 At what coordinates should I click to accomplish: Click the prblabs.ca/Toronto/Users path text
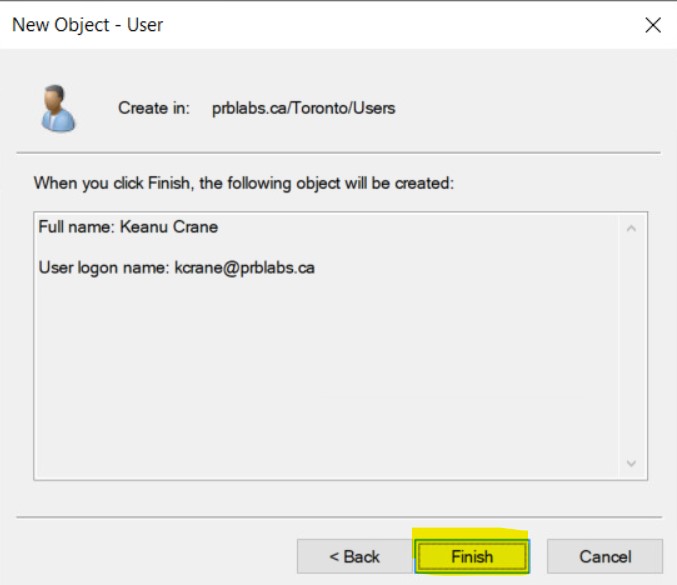pos(303,108)
